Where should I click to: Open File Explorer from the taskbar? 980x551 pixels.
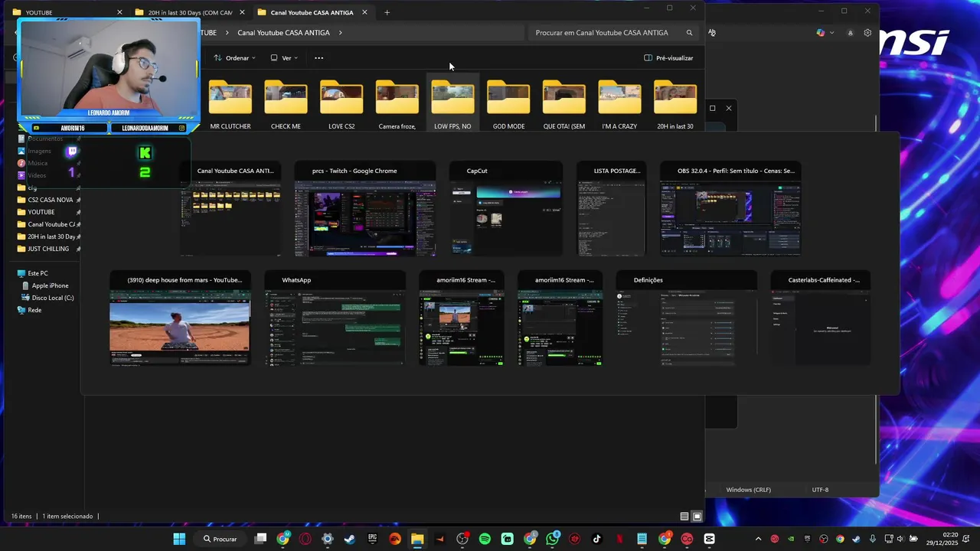tap(417, 539)
